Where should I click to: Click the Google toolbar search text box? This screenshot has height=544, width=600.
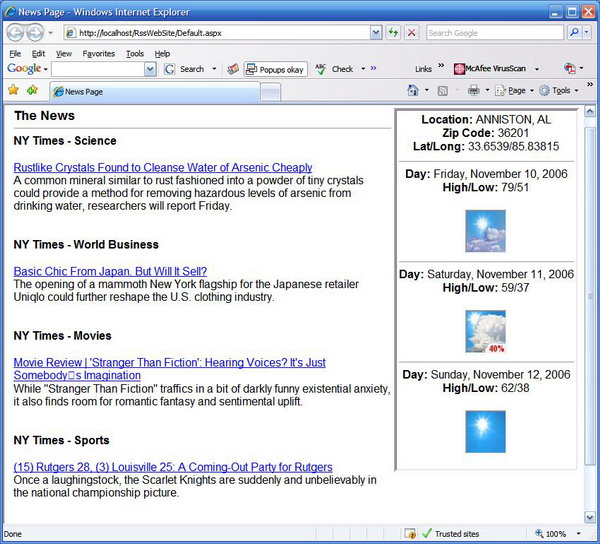click(98, 69)
